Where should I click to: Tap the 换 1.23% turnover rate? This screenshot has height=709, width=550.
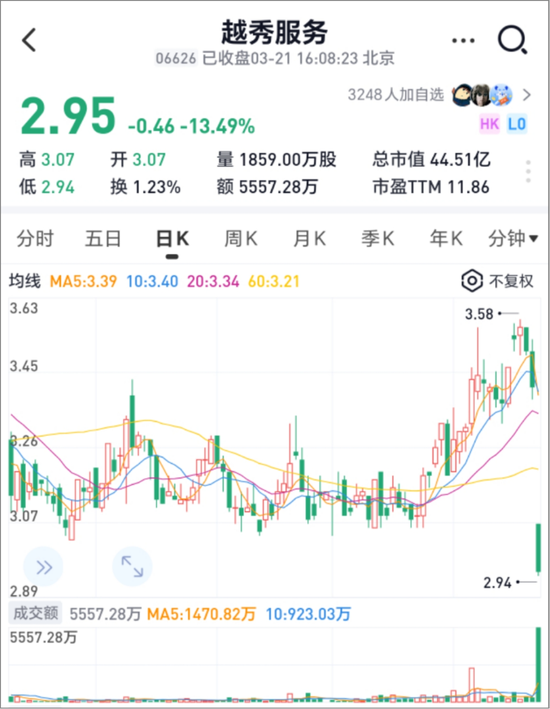[x=145, y=187]
